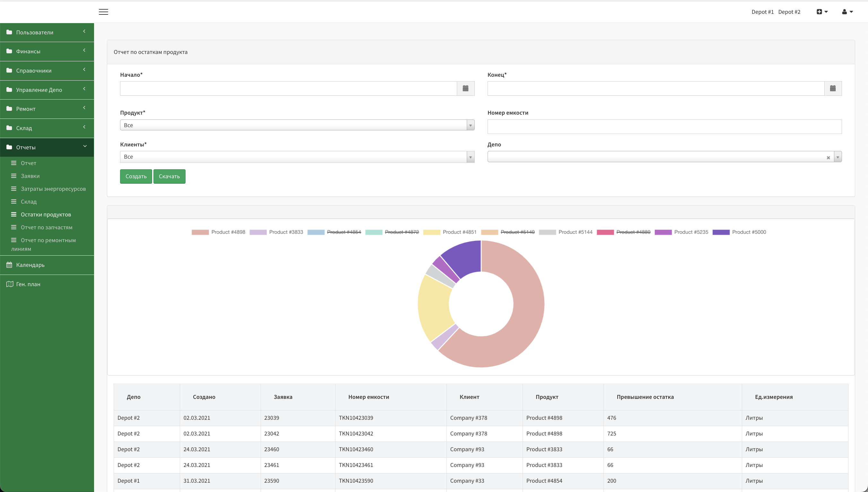Image resolution: width=868 pixels, height=492 pixels.
Task: Toggle Product #5140 legend visibility
Action: 508,232
